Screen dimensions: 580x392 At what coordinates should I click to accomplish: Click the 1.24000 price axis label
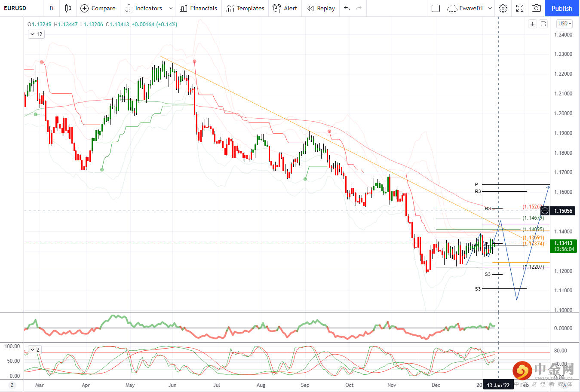[x=563, y=35]
